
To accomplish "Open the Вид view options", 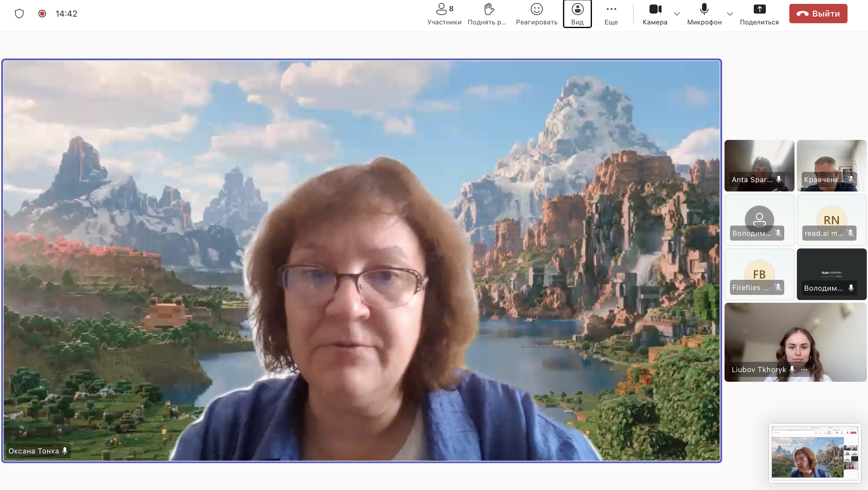I will (x=577, y=14).
